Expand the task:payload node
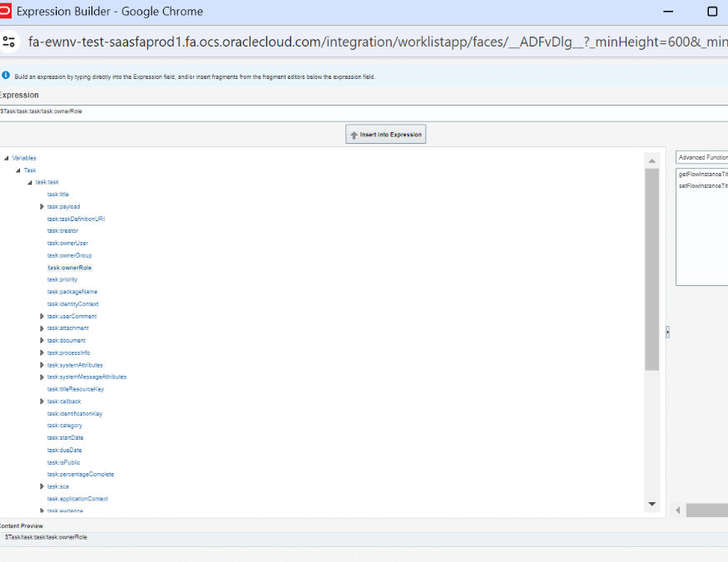Viewport: 728px width, 562px height. pyautogui.click(x=42, y=206)
